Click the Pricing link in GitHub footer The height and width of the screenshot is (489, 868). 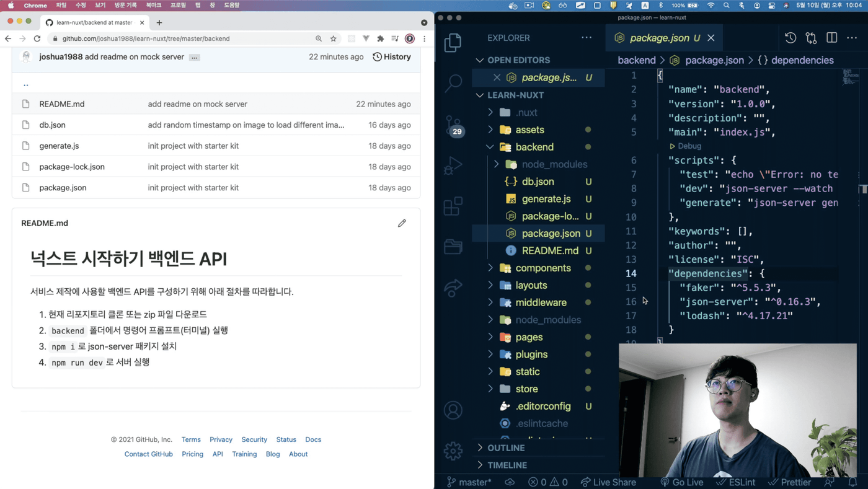click(x=192, y=454)
